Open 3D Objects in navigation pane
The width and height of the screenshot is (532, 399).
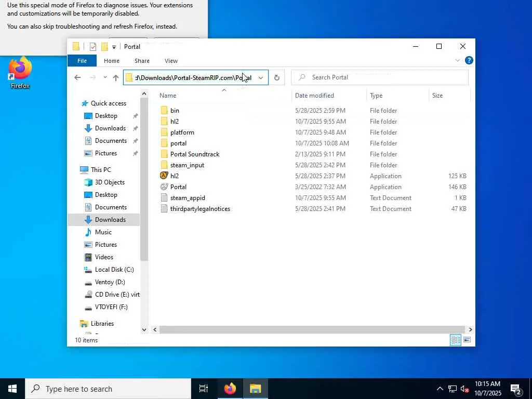[x=110, y=182]
